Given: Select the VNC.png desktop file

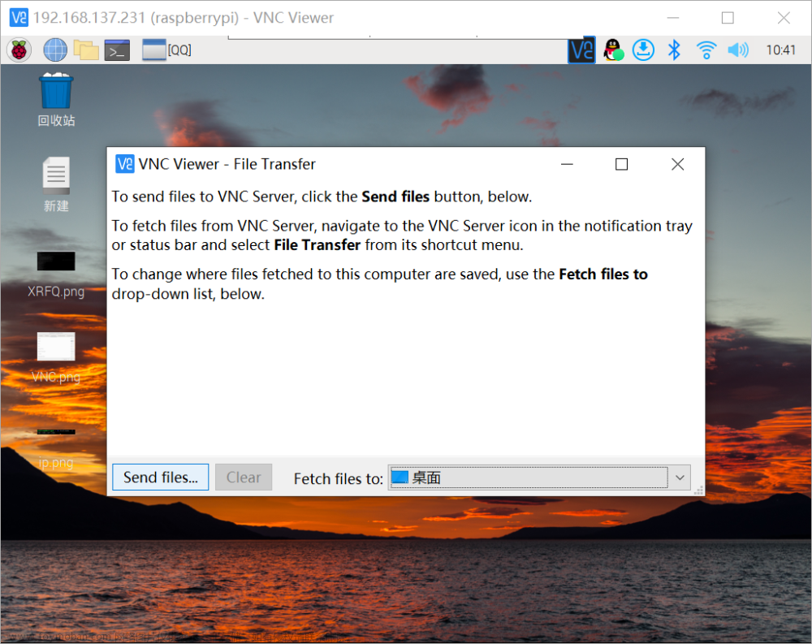Looking at the screenshot, I should click(x=56, y=357).
